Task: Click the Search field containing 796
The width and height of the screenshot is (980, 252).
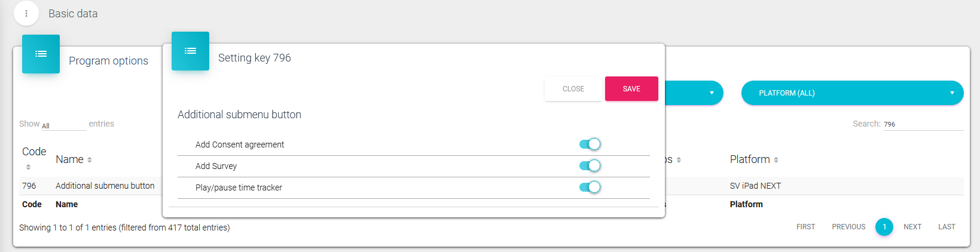Action: click(923, 124)
